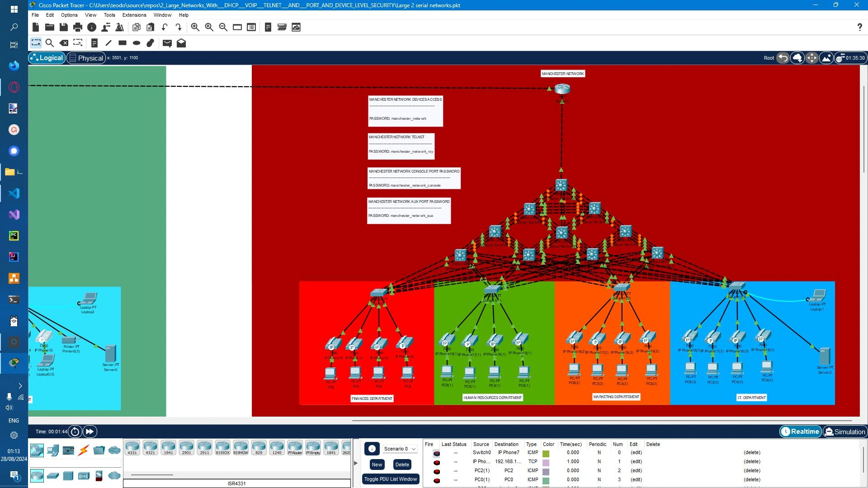
Task: Open Windows Start menu
Action: coord(14,9)
